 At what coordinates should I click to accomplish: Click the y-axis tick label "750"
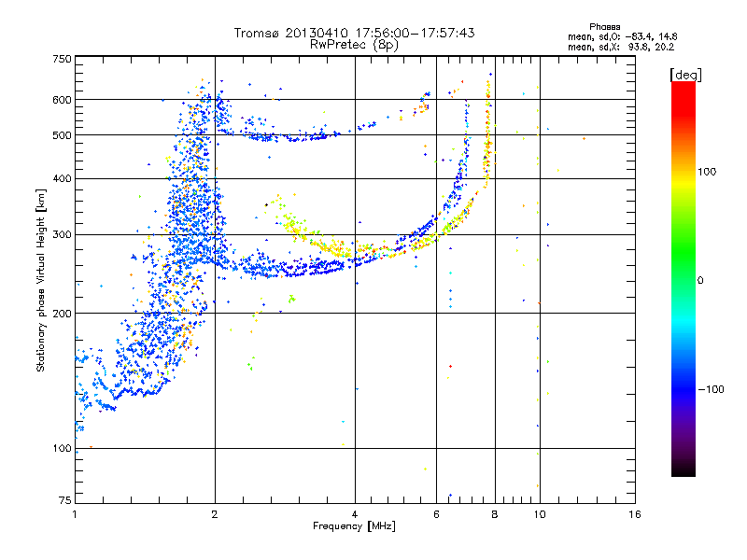(x=62, y=59)
